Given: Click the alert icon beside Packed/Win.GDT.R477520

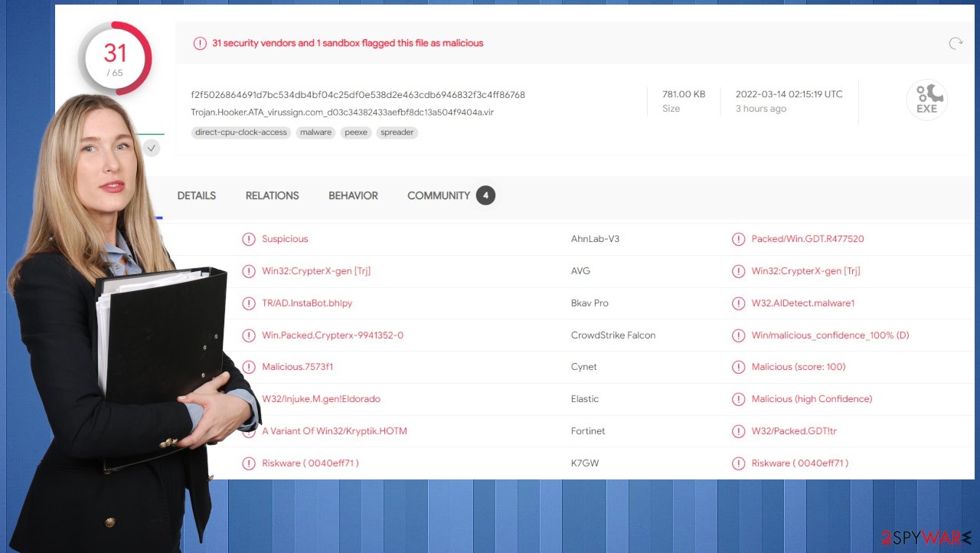Looking at the screenshot, I should [738, 239].
